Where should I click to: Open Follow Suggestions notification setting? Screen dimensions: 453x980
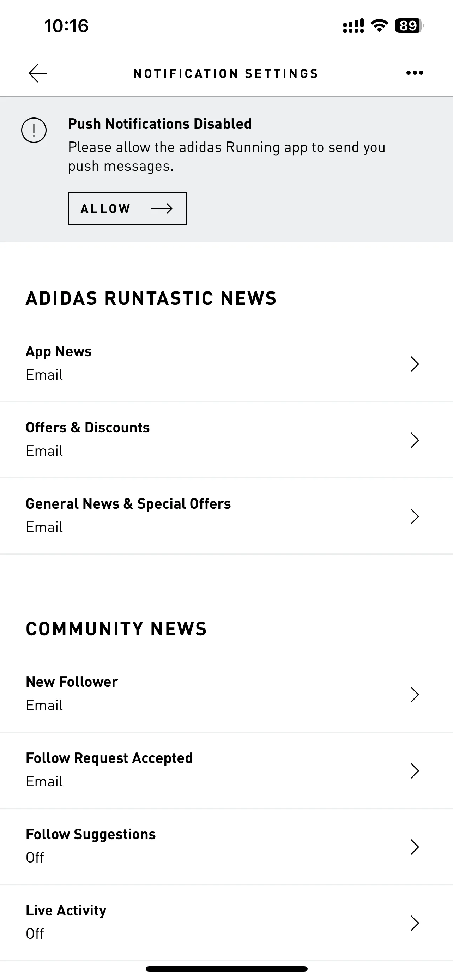coord(226,846)
